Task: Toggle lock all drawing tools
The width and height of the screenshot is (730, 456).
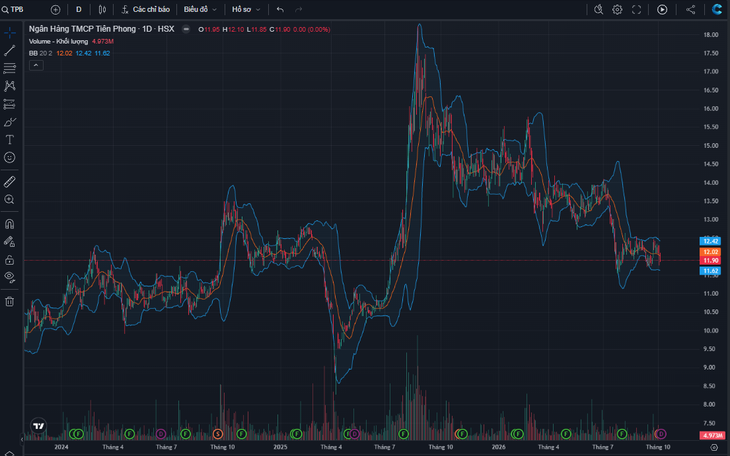Action: pos(9,259)
